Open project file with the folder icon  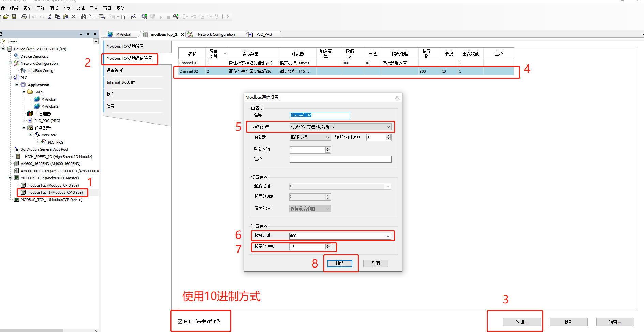tap(6, 17)
